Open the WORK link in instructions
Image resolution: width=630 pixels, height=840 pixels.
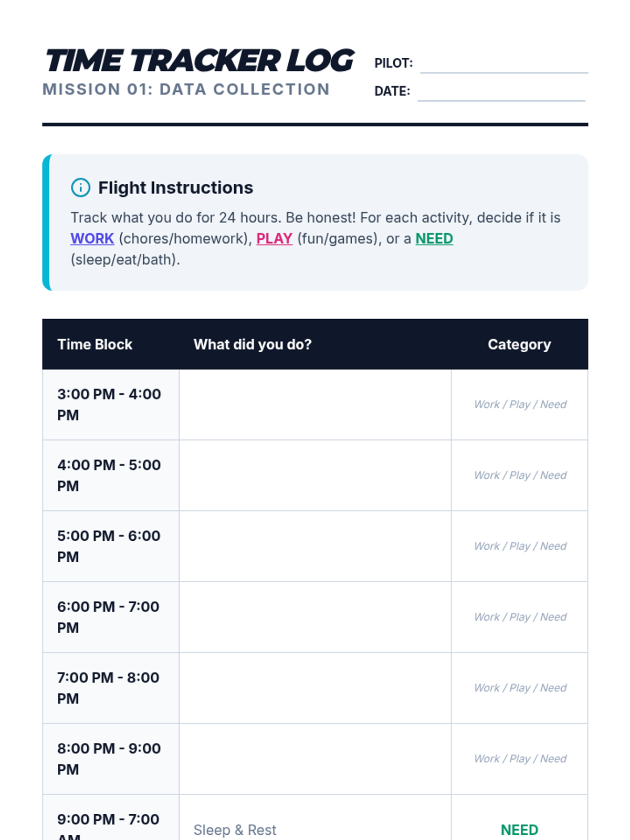click(x=92, y=238)
